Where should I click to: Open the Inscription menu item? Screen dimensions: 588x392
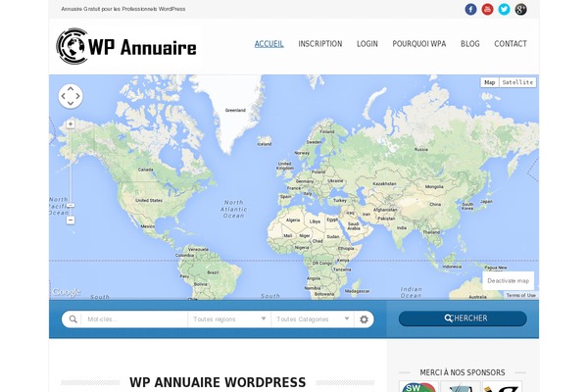click(x=320, y=44)
